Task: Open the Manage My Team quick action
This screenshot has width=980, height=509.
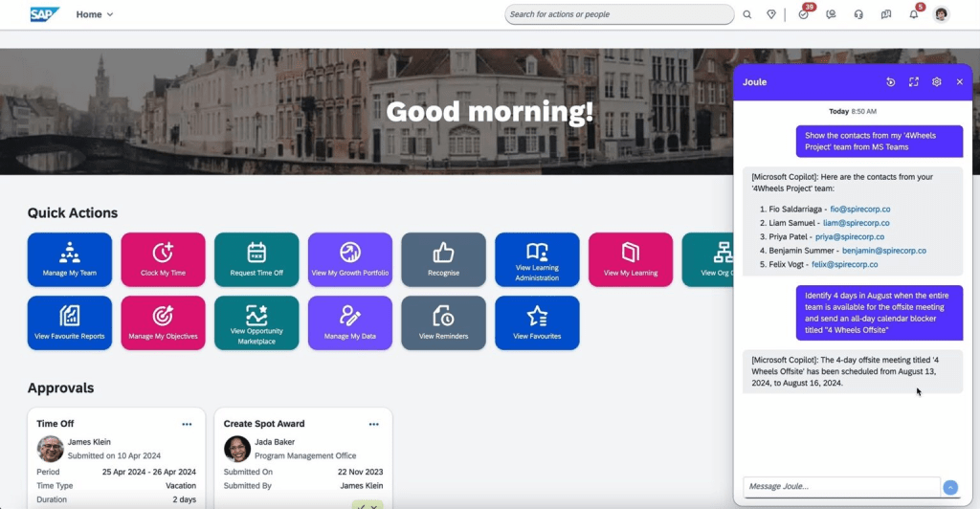Action: click(x=69, y=259)
